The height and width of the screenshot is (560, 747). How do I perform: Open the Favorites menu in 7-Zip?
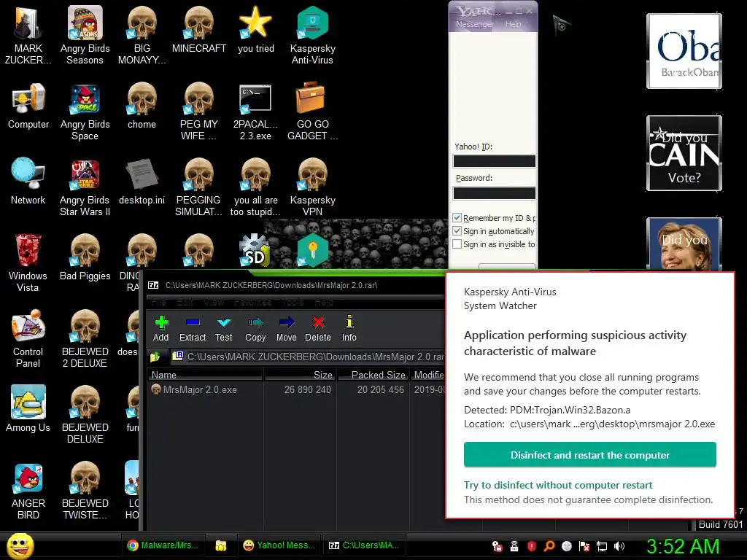253,303
